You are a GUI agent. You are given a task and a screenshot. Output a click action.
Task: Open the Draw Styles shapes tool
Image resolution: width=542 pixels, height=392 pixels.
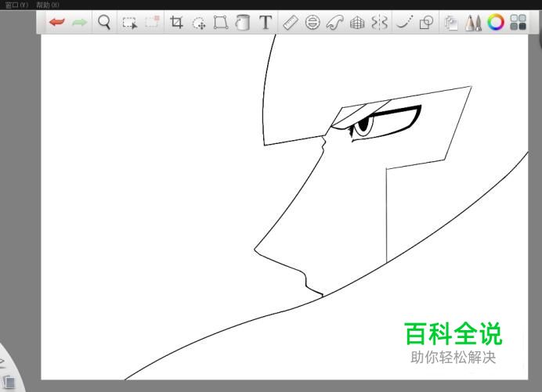(x=426, y=23)
